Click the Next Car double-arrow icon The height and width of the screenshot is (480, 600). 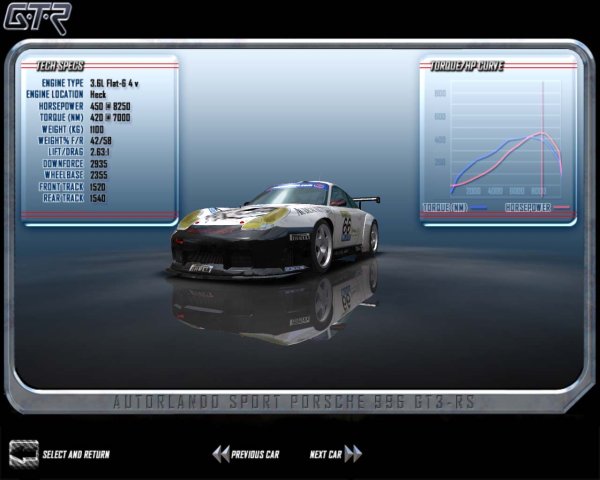tap(353, 454)
